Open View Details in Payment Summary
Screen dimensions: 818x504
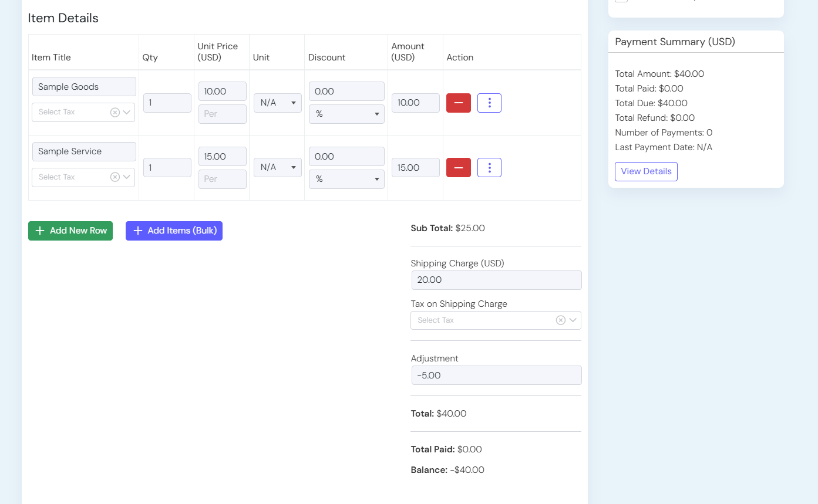coord(646,171)
